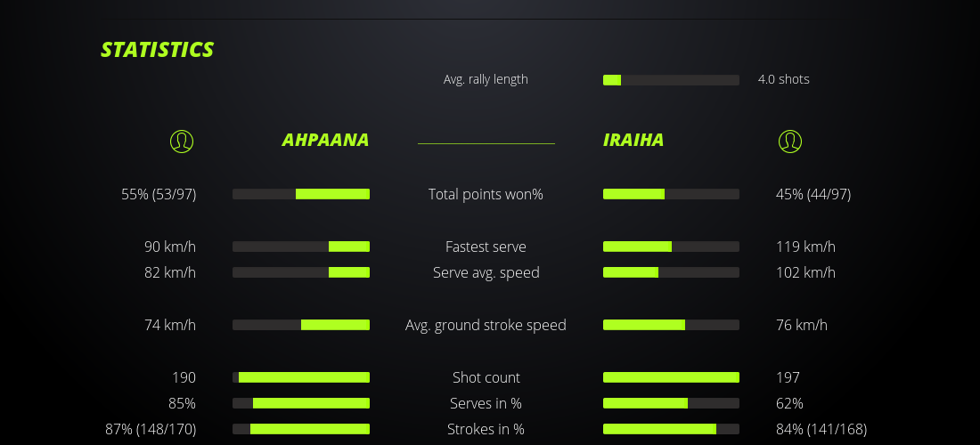Click the Total points won% label
This screenshot has height=445, width=980.
tap(486, 194)
